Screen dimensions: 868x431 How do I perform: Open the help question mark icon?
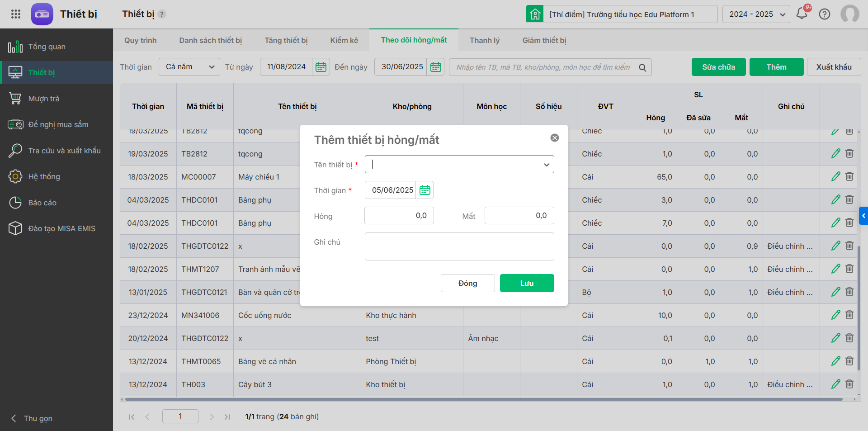point(825,14)
